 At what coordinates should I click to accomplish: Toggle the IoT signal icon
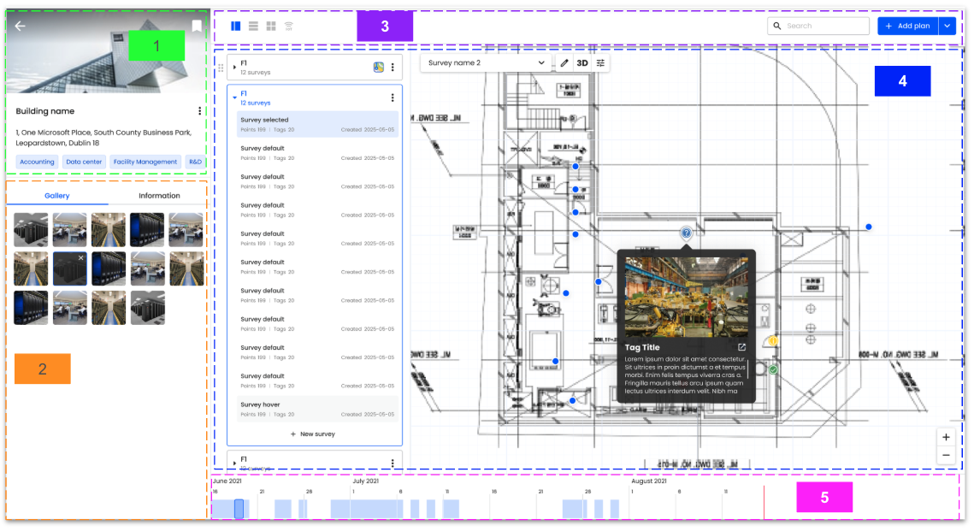[289, 27]
